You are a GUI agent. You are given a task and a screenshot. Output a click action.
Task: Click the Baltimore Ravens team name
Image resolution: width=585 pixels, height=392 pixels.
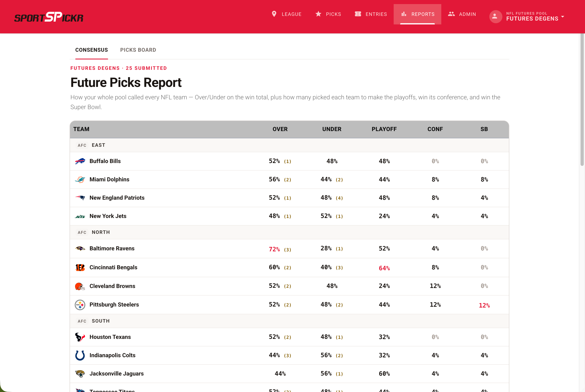[x=112, y=249]
